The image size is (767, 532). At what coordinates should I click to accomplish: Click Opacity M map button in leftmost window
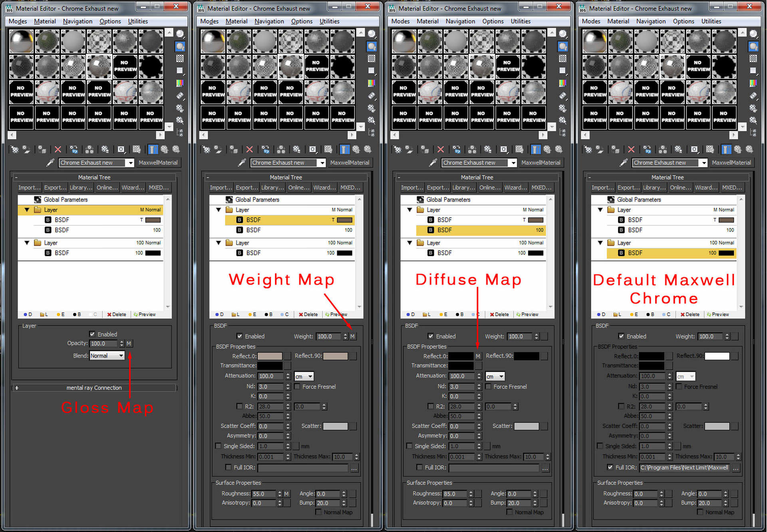(x=129, y=343)
